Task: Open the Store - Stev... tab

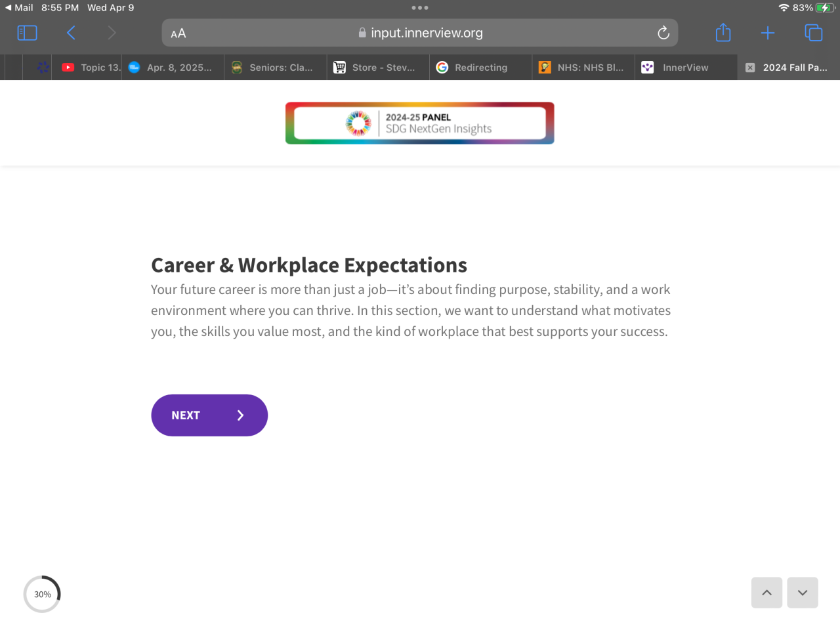Action: (379, 68)
